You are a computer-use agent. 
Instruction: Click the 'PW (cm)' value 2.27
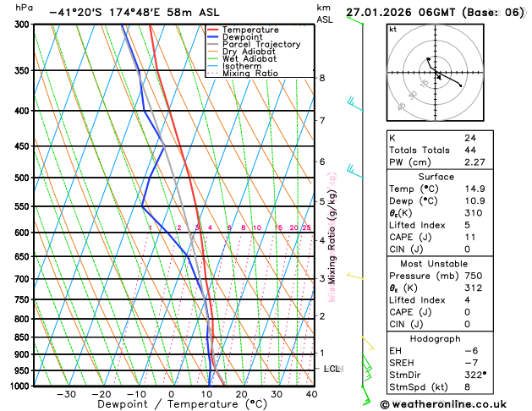click(474, 162)
